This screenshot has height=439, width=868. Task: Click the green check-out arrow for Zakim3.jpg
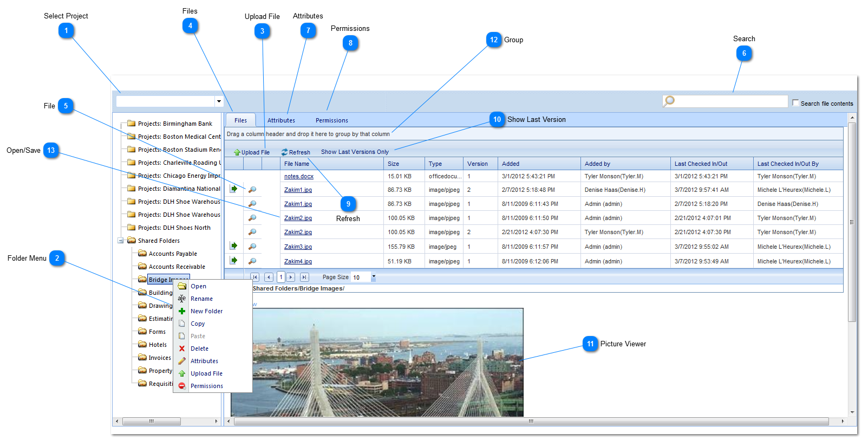234,246
